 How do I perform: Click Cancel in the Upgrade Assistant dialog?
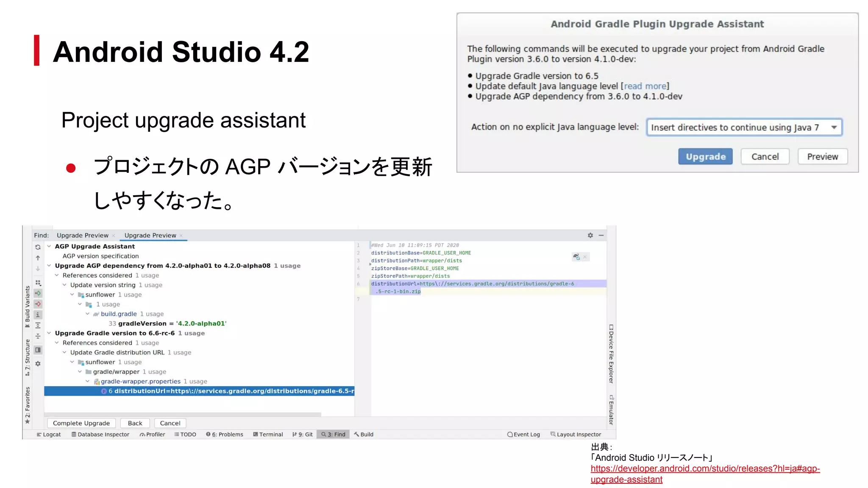[x=765, y=156]
